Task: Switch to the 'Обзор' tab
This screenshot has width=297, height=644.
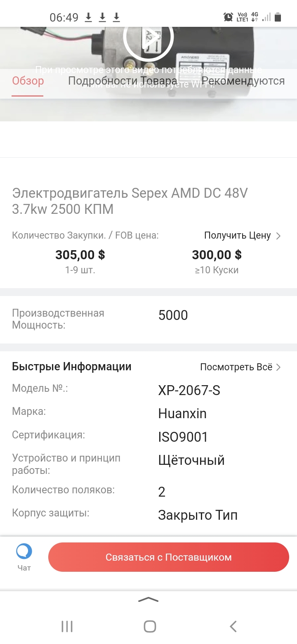Action: pyautogui.click(x=28, y=81)
